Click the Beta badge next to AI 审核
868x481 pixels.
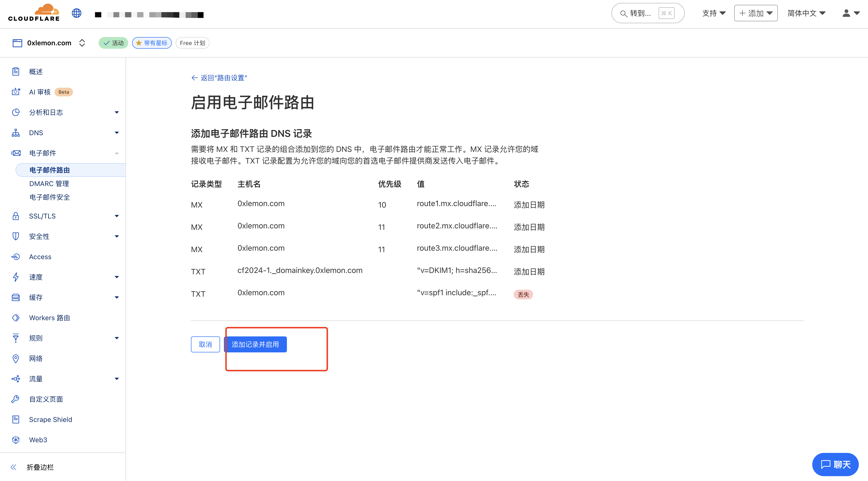coord(63,92)
